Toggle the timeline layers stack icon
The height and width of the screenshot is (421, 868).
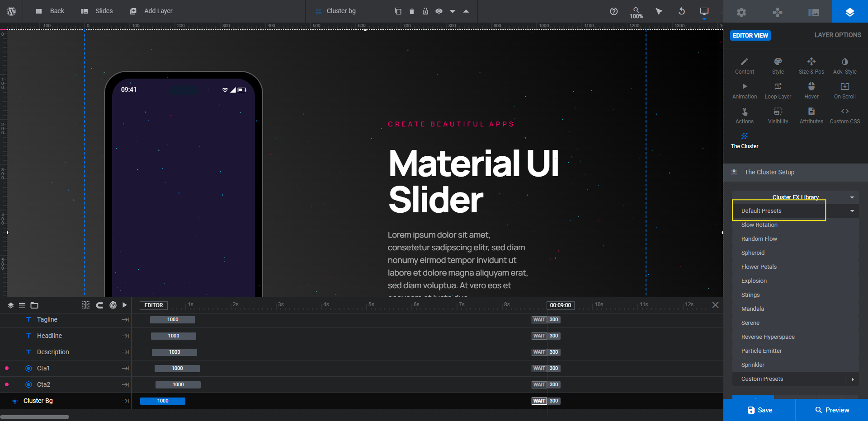point(11,305)
